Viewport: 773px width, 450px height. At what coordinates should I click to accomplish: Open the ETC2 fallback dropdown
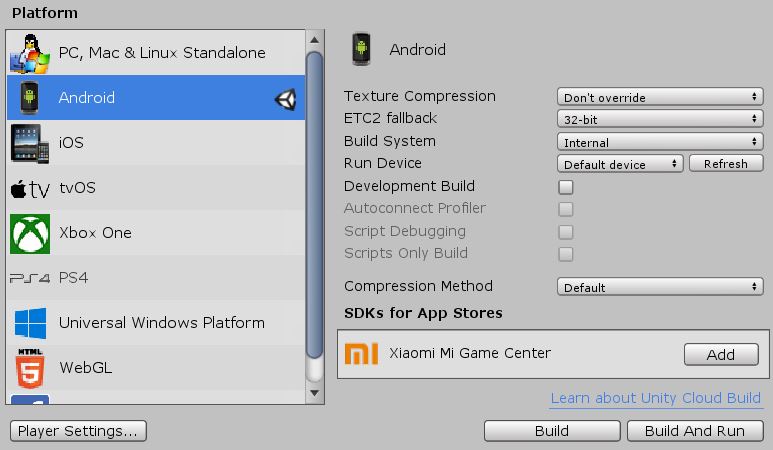(660, 119)
